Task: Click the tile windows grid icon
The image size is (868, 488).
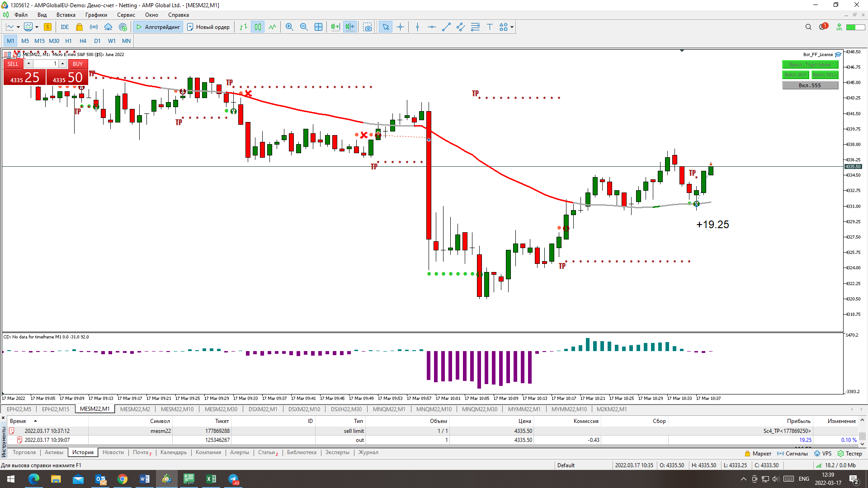Action: click(318, 27)
